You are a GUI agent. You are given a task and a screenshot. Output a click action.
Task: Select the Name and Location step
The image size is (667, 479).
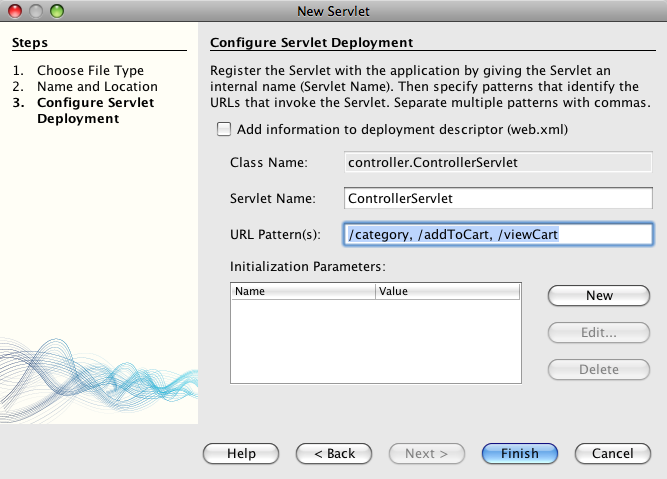click(x=97, y=87)
